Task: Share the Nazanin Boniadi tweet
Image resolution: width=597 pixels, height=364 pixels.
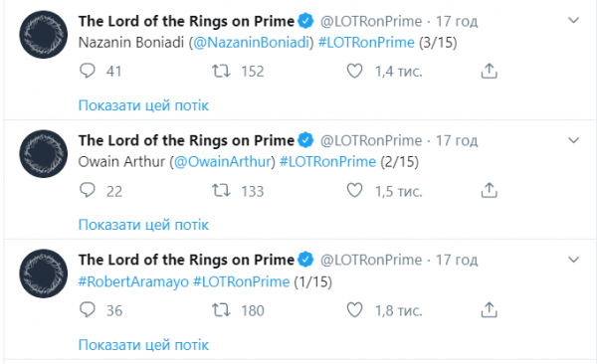Action: [x=490, y=72]
